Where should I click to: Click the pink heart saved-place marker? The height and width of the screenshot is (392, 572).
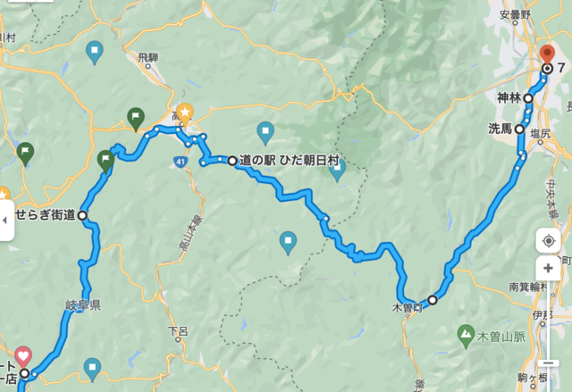[x=23, y=356]
